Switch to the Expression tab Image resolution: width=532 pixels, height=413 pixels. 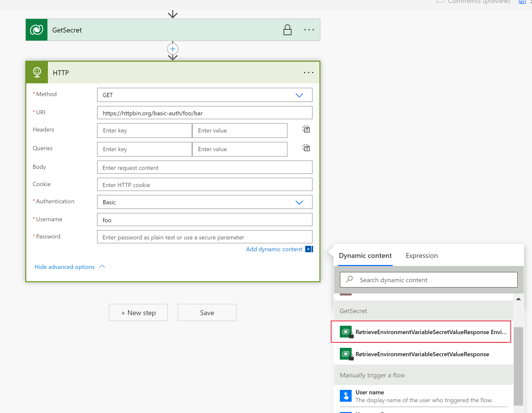pos(422,255)
